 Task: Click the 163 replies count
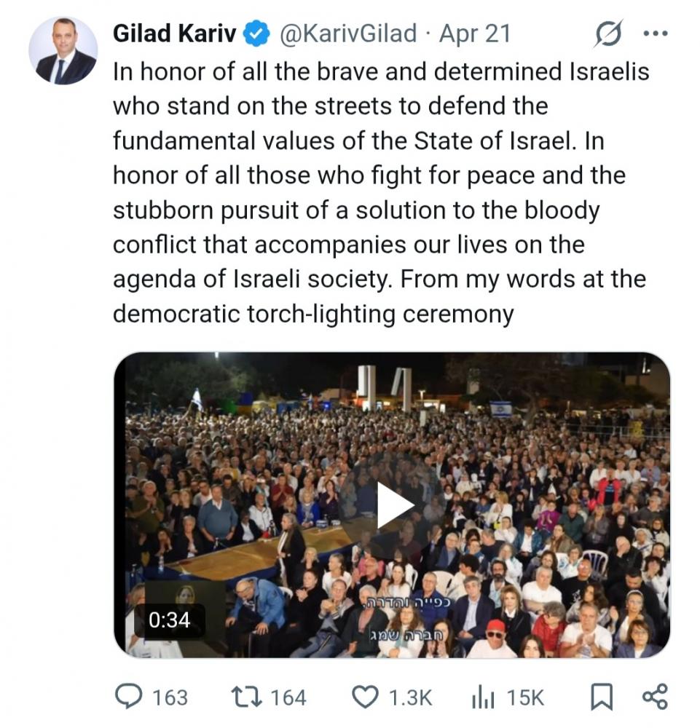[170, 697]
